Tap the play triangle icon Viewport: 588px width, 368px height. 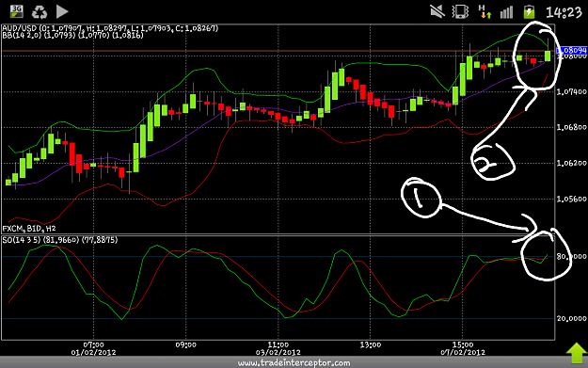(62, 11)
